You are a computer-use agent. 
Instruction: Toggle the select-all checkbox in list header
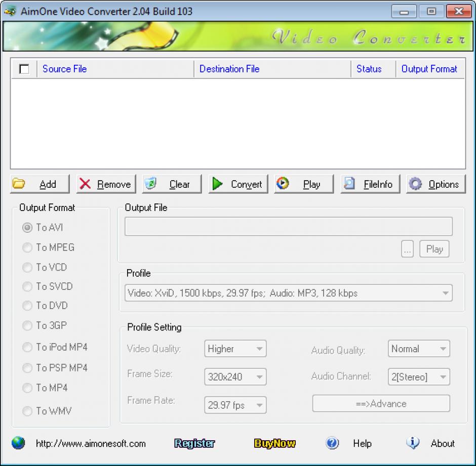pos(24,69)
